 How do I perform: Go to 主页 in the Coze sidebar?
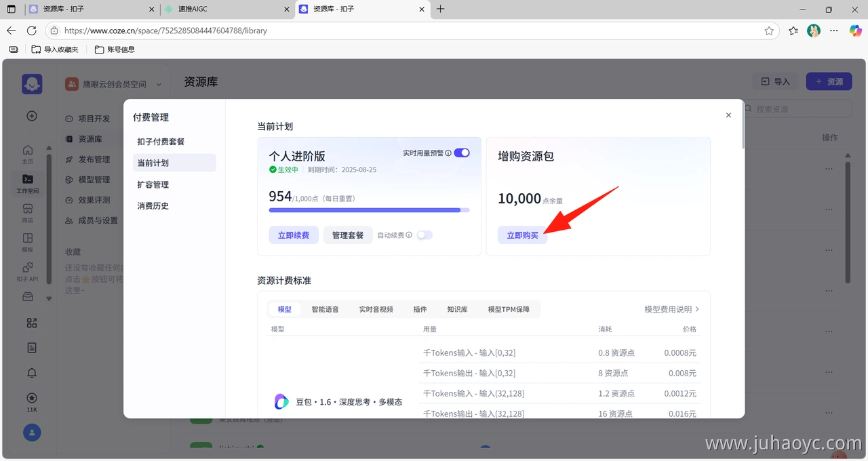tap(28, 154)
